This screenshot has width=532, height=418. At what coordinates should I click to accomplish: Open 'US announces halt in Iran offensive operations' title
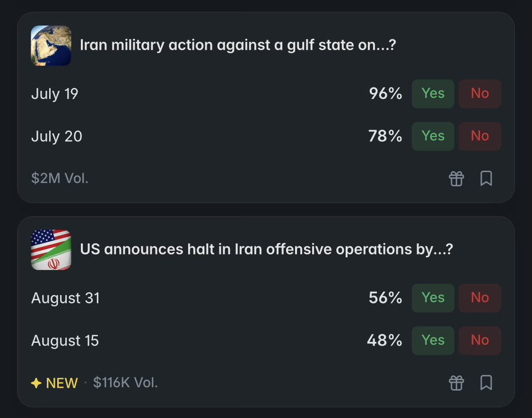click(x=266, y=249)
